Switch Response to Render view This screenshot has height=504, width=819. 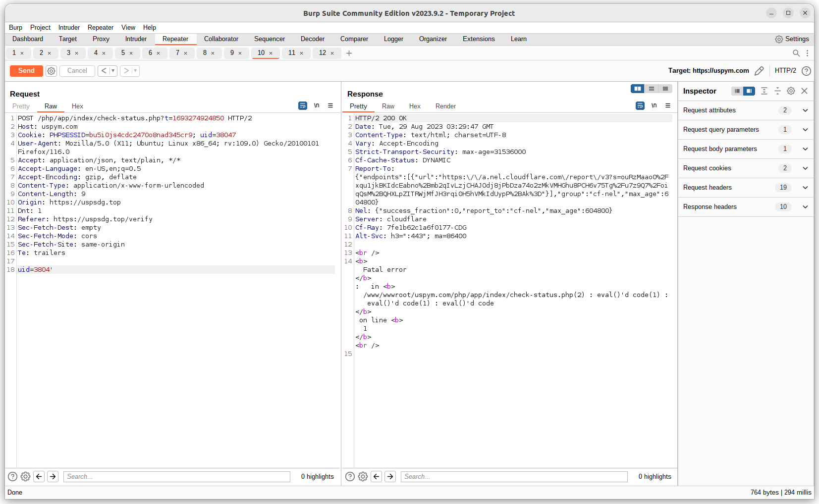[445, 106]
